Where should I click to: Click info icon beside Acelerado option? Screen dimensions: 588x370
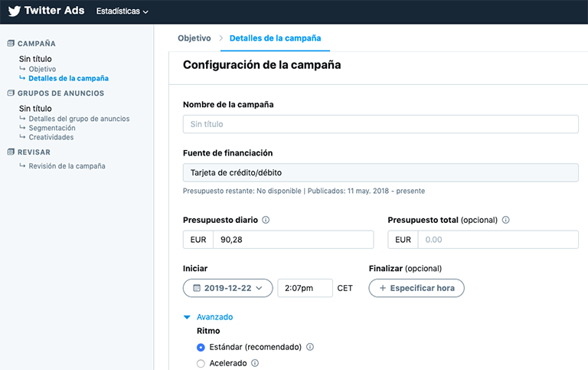[x=255, y=363]
